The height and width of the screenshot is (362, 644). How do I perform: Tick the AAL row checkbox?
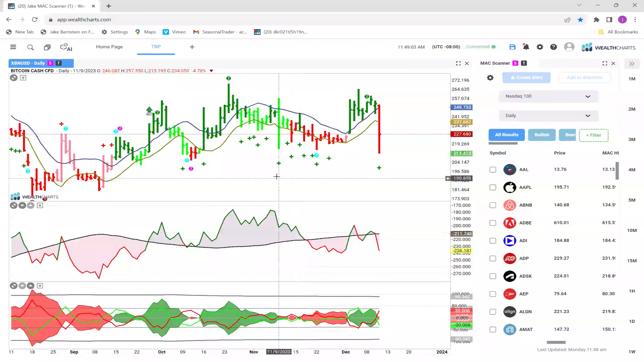click(x=493, y=170)
